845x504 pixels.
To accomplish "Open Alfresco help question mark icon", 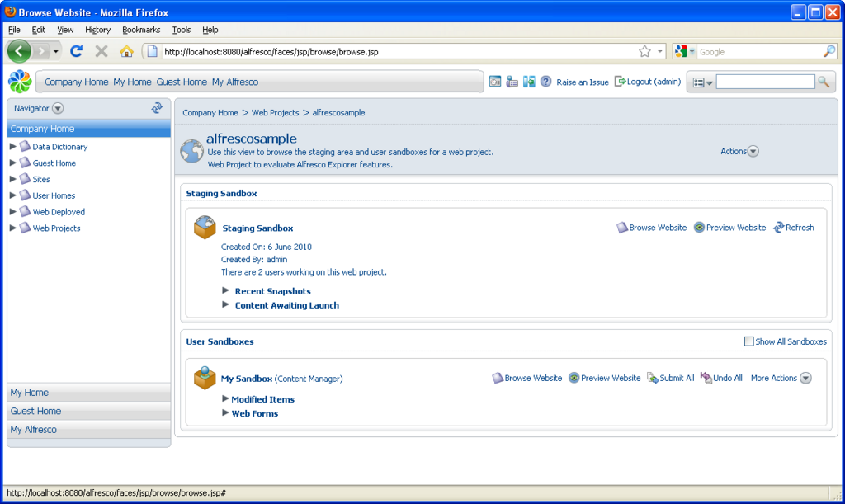I will pyautogui.click(x=546, y=82).
